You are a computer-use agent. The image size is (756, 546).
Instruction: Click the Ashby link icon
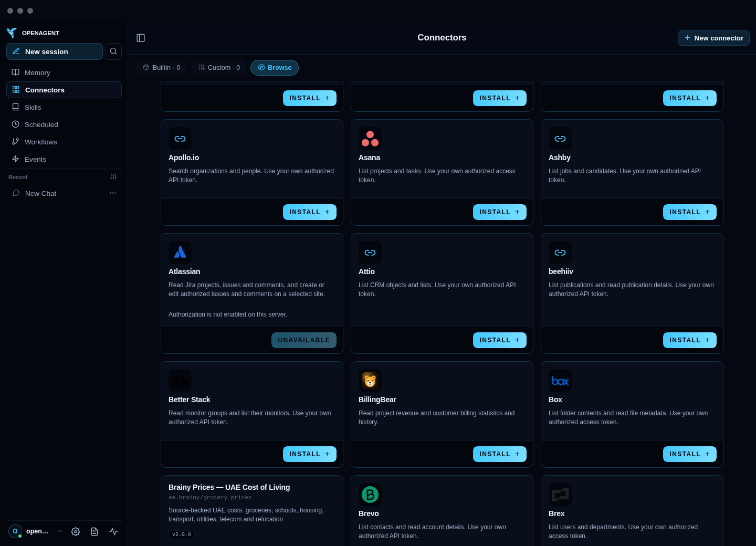(x=560, y=139)
